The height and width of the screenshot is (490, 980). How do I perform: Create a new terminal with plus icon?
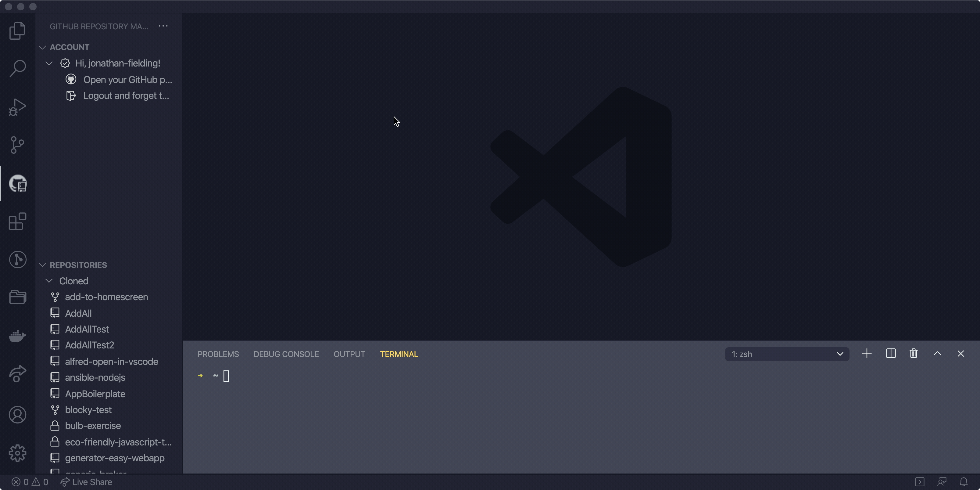click(867, 354)
